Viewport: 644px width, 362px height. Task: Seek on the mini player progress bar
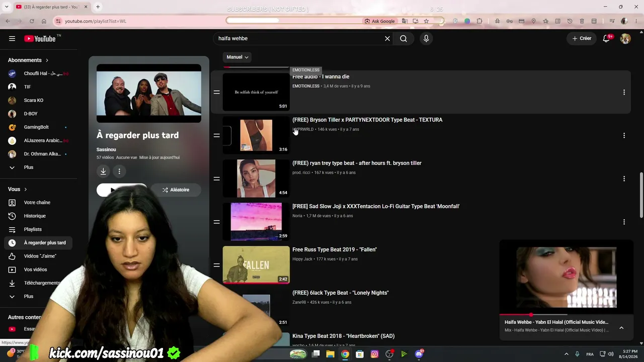(x=567, y=315)
